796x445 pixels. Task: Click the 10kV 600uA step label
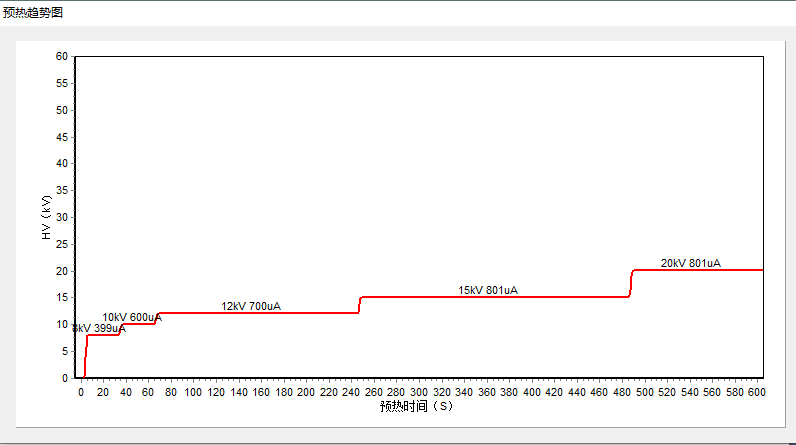(131, 317)
